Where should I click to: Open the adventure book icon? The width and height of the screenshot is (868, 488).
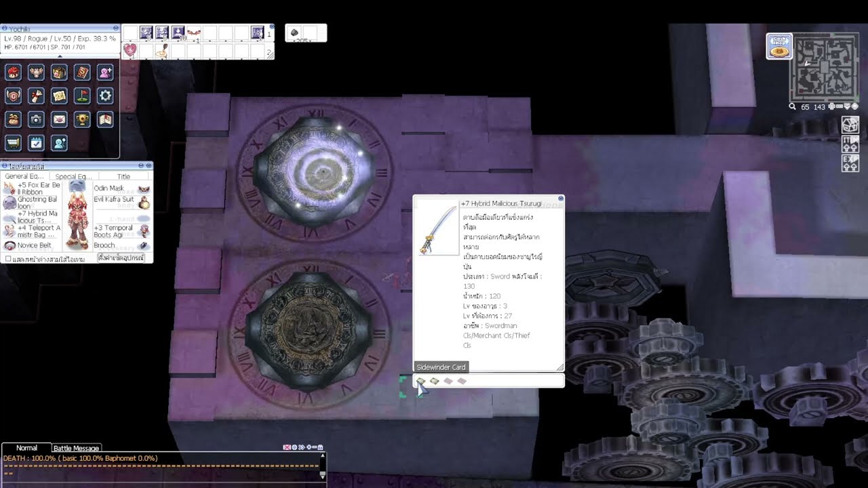105,119
